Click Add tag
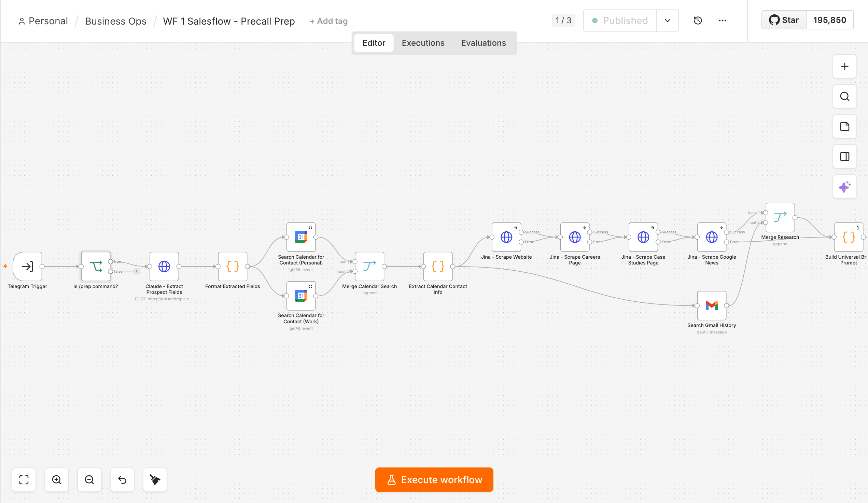This screenshot has height=503, width=868. 328,21
